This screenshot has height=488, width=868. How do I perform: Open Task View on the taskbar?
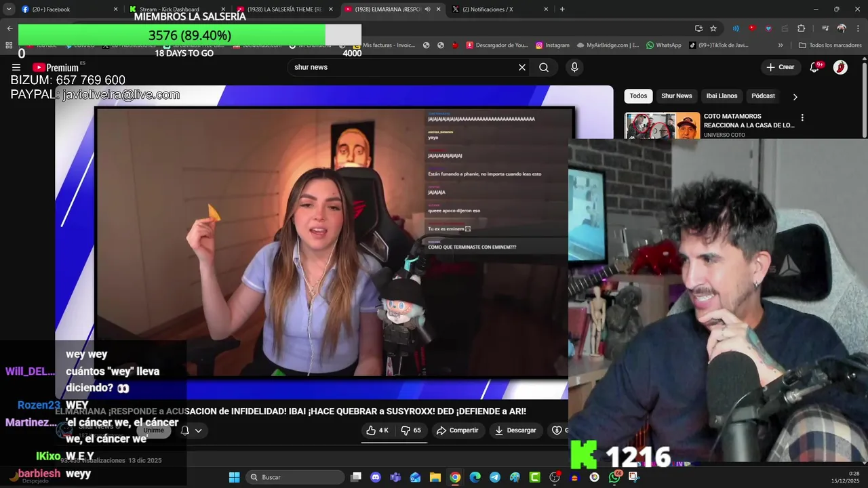tap(356, 477)
